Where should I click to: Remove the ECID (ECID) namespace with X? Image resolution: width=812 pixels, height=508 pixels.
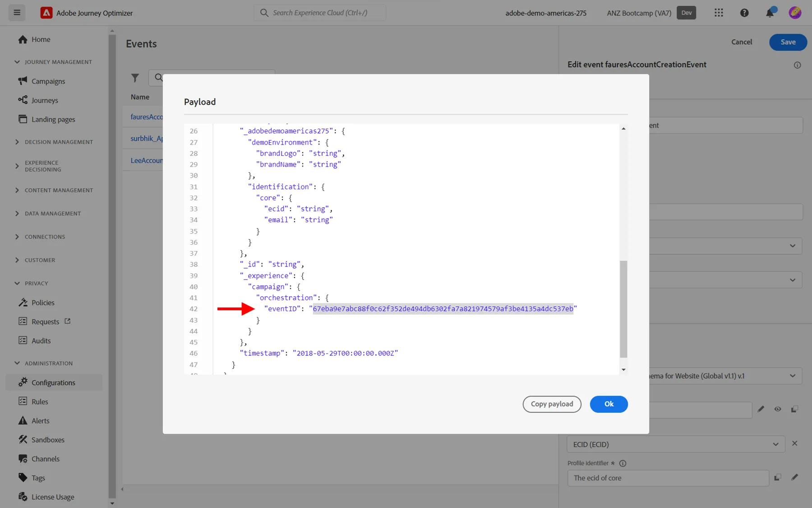coord(795,443)
